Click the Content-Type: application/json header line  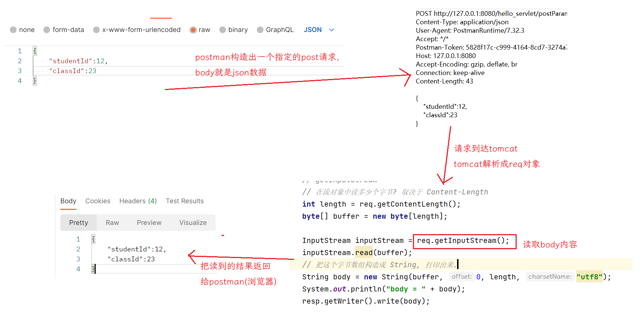pyautogui.click(x=462, y=22)
